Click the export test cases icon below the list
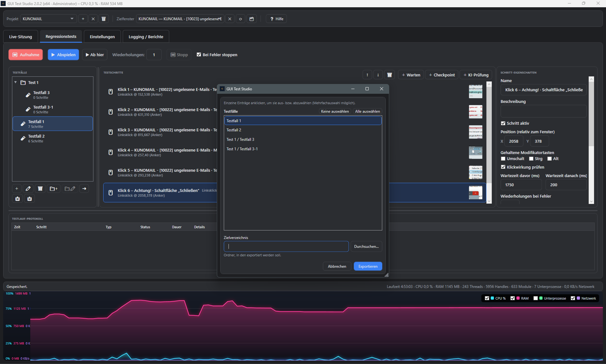The width and height of the screenshot is (606, 364). coord(18,199)
